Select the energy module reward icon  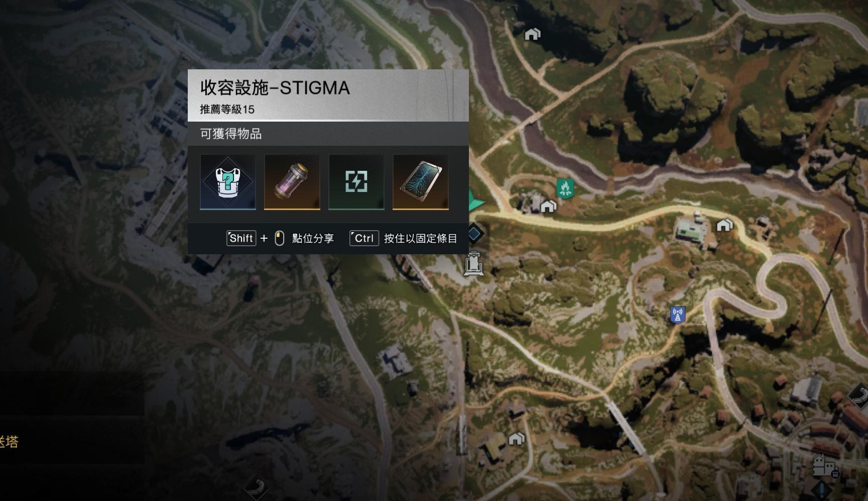tap(356, 182)
